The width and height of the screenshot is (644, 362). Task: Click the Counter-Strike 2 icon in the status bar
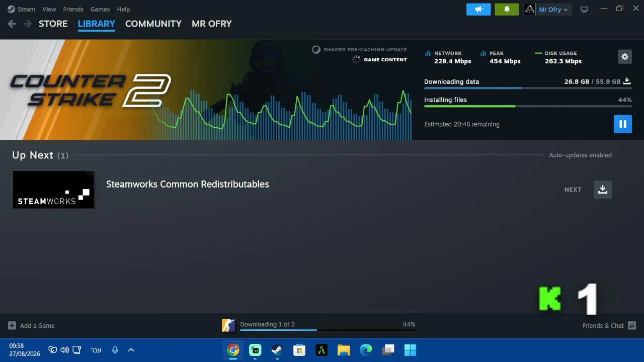click(x=228, y=325)
